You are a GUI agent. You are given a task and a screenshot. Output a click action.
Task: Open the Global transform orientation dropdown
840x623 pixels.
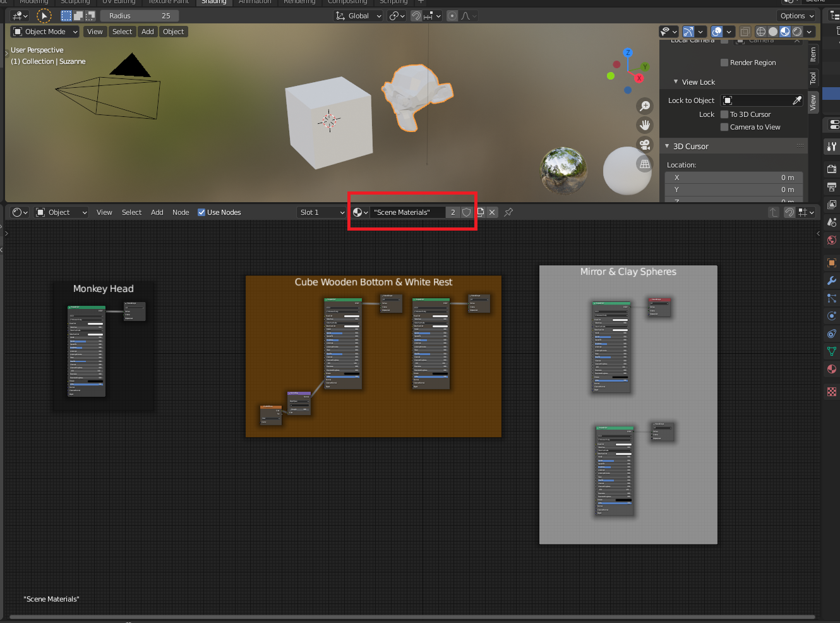[358, 16]
